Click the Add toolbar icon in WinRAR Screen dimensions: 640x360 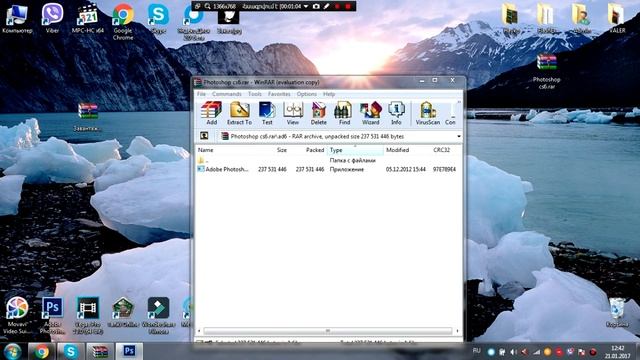click(211, 113)
